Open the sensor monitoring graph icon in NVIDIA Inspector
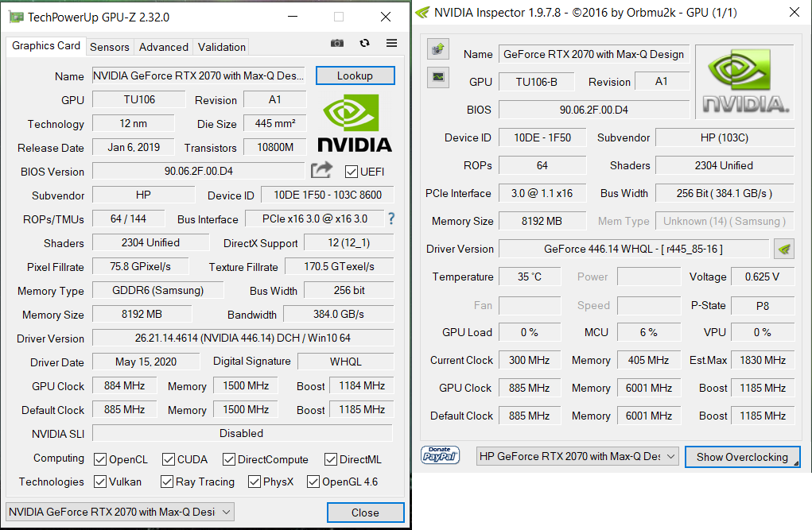This screenshot has height=530, width=812. [x=438, y=77]
